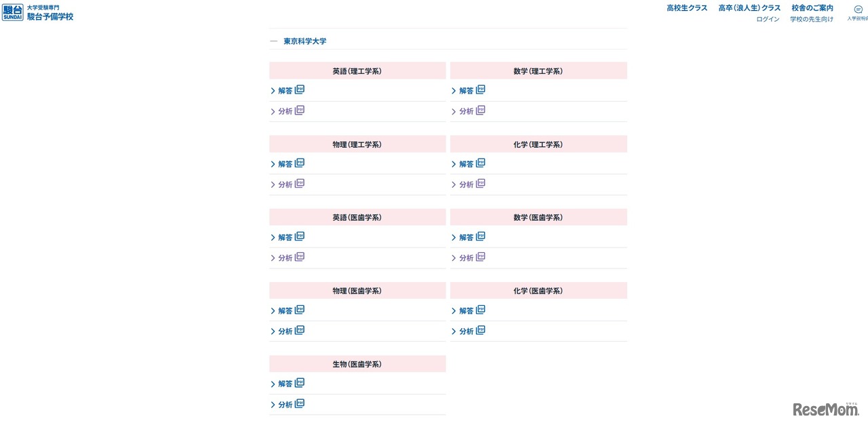The image size is (868, 425).
Task: Click the Sundai logo icon
Action: pos(13,12)
